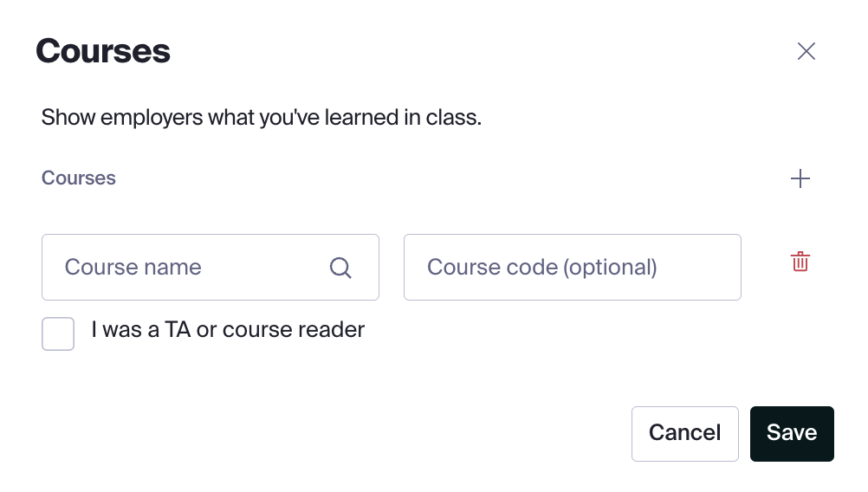
Task: Click the 'Show employers' description text
Action: [261, 117]
